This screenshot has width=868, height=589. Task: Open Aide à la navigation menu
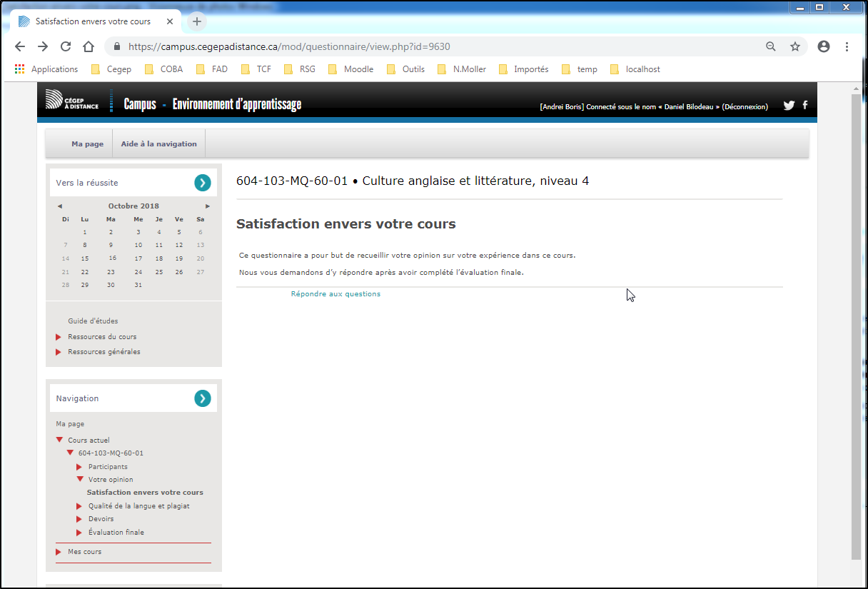point(158,144)
